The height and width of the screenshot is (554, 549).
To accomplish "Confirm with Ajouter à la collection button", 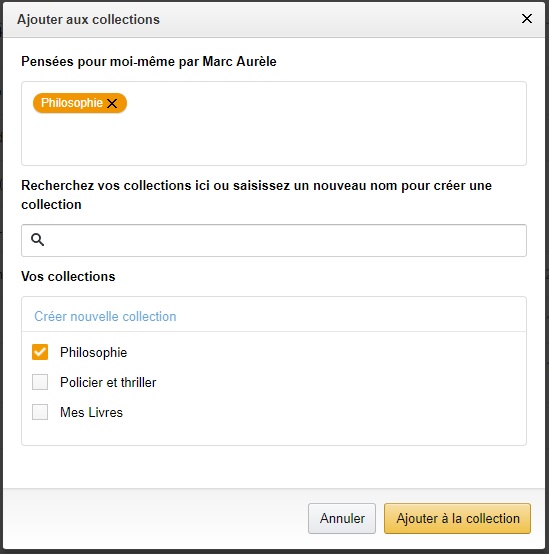I will pos(458,518).
